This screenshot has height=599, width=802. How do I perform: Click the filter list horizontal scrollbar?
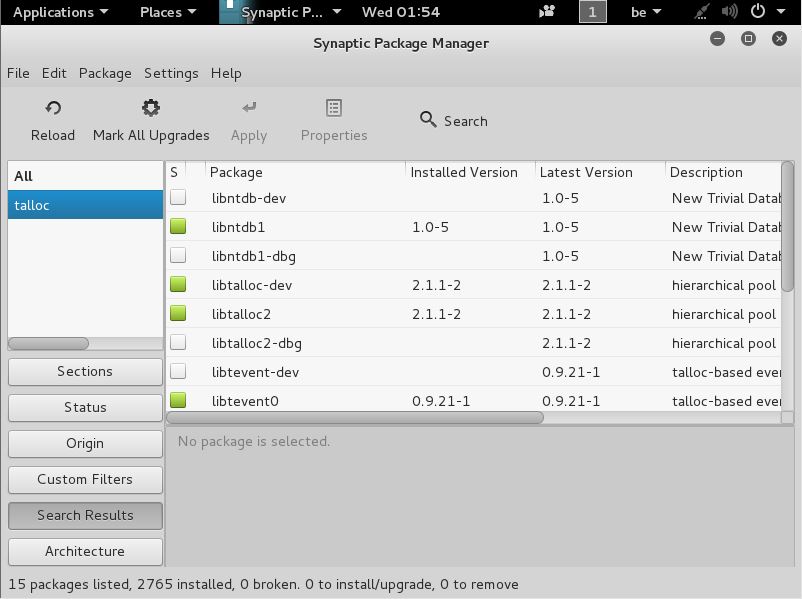(49, 343)
